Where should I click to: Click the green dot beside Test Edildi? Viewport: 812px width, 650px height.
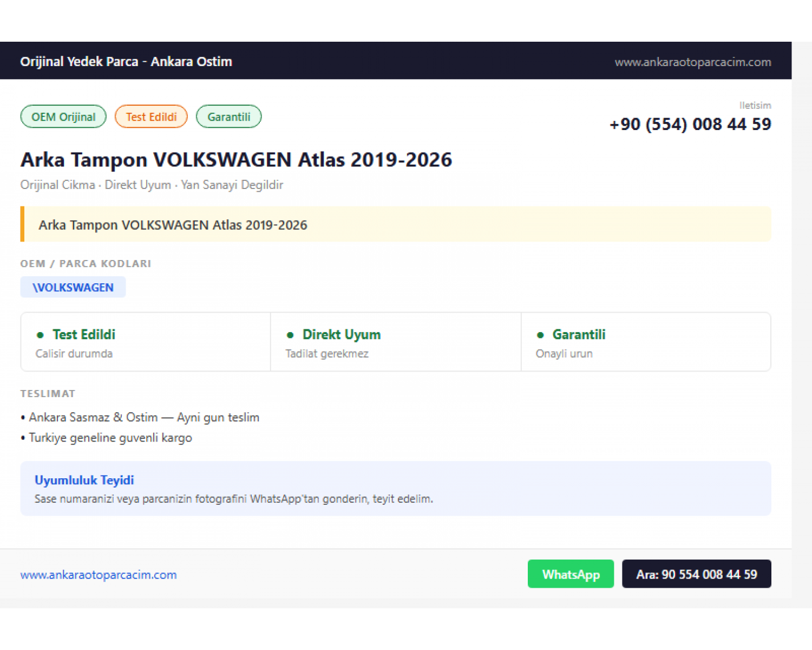tap(40, 335)
